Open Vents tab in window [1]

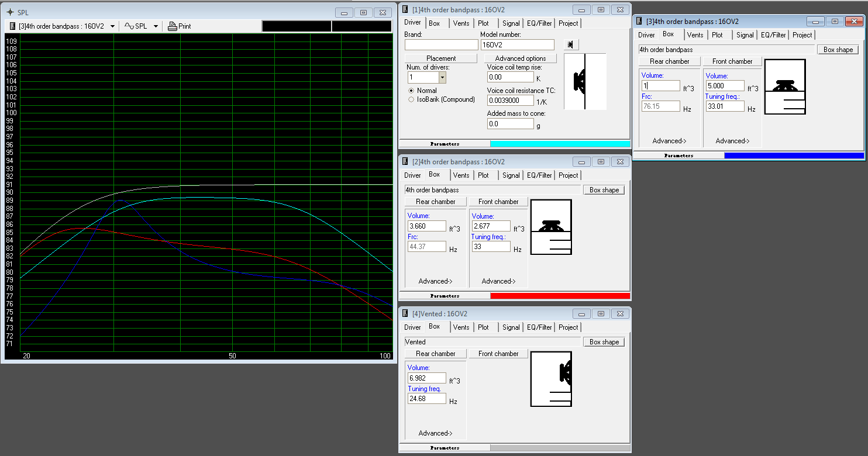[461, 23]
